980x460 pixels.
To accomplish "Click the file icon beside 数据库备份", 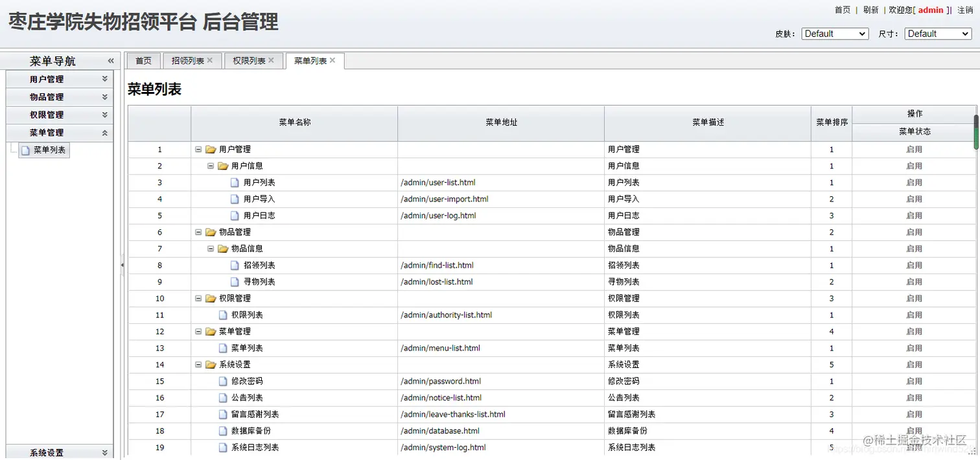I will (223, 431).
